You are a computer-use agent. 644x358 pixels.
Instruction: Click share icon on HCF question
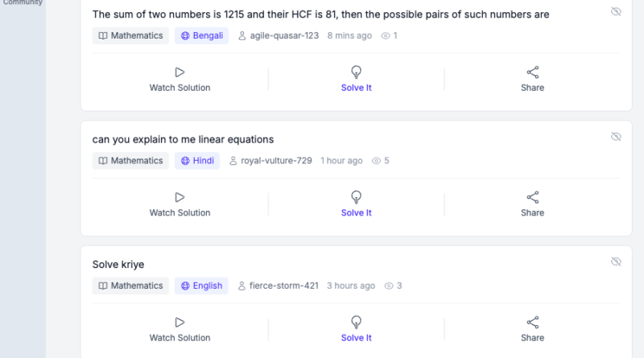click(x=532, y=72)
